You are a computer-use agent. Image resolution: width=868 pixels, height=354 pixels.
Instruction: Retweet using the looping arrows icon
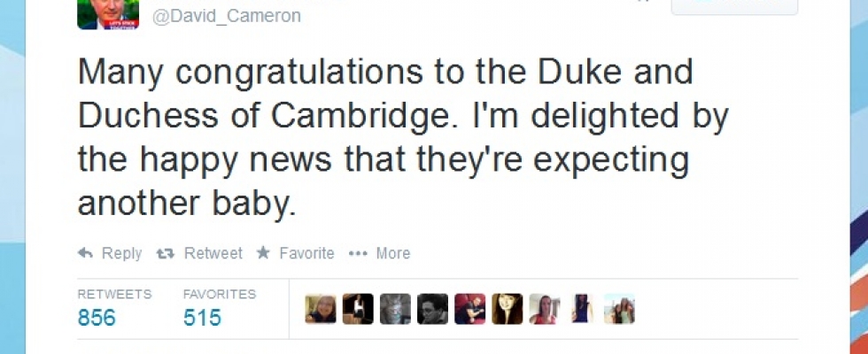click(166, 254)
